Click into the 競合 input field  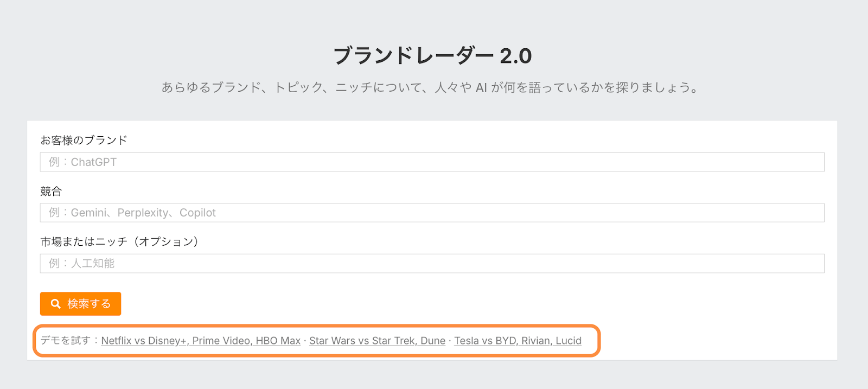pos(432,213)
